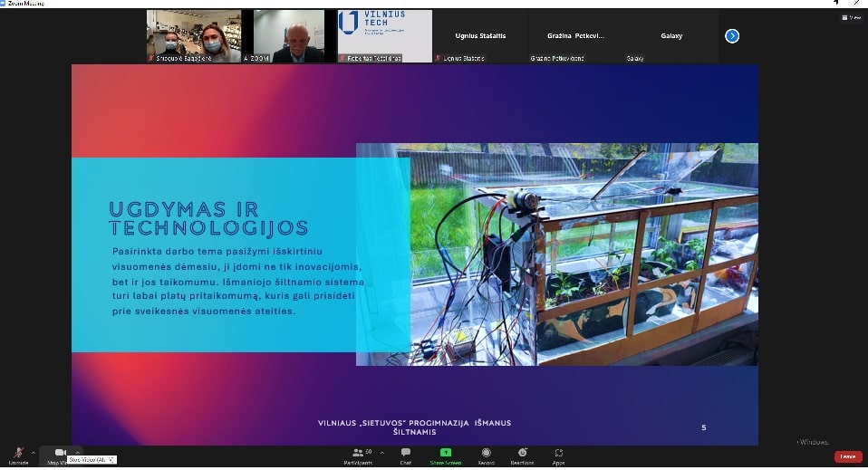The height and width of the screenshot is (470, 868).
Task: Click the slide paragraph starting "Pasirinkta darbo tema"
Action: 238,282
